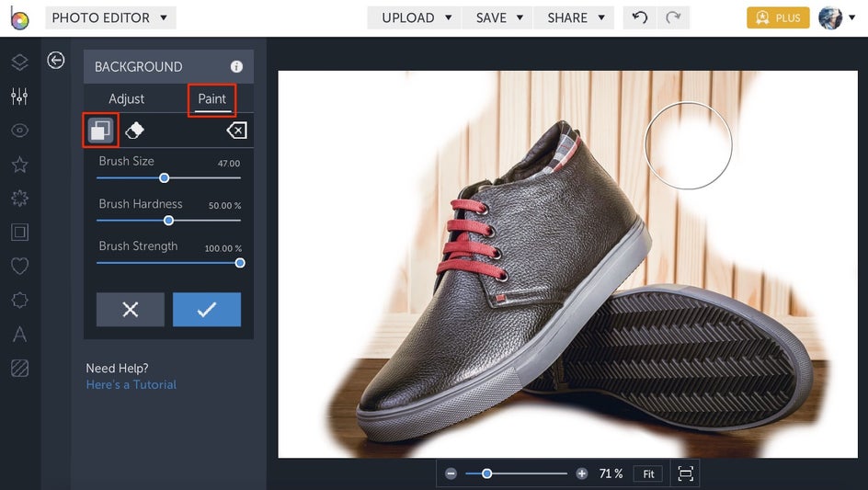Open the Textures hatched sidebar icon

point(19,369)
